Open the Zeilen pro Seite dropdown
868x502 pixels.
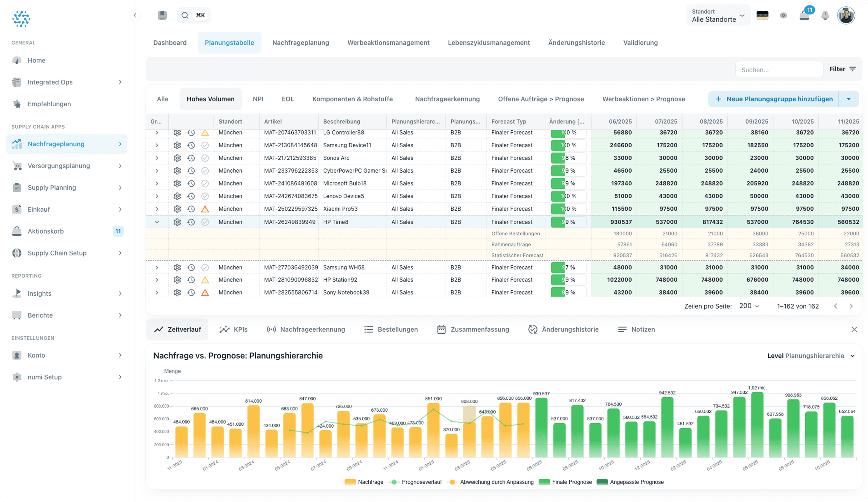pyautogui.click(x=749, y=306)
